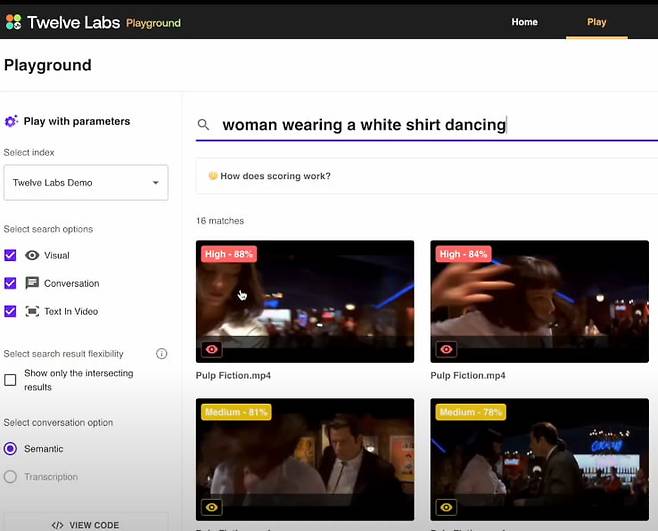Click the Twelve Labs logo icon
This screenshot has width=658, height=531.
tap(13, 22)
